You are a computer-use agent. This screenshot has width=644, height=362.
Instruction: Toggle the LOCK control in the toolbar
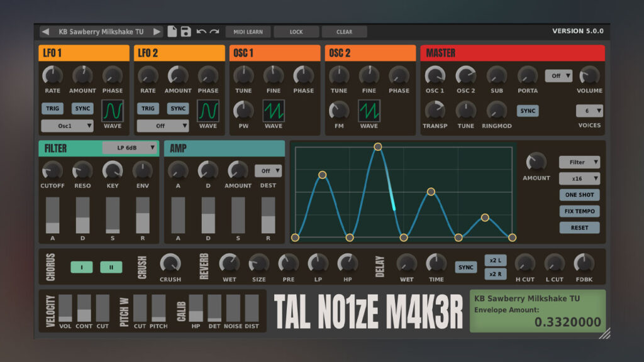click(x=296, y=31)
